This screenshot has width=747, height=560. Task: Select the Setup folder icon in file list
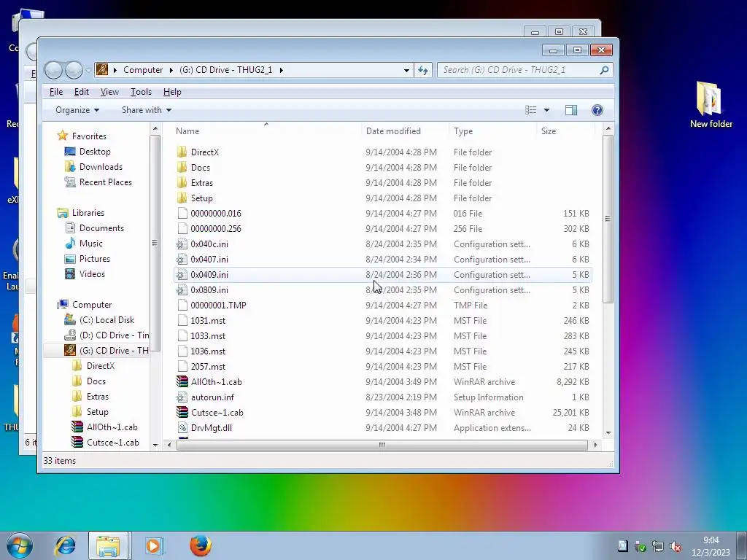point(182,198)
